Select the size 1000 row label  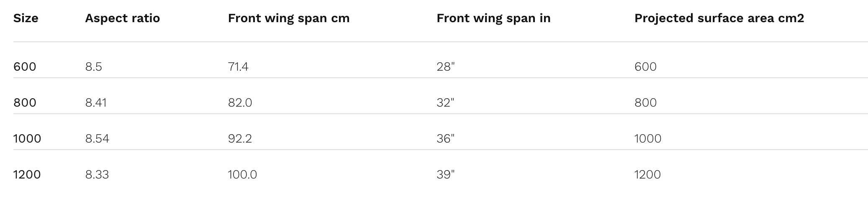point(27,138)
